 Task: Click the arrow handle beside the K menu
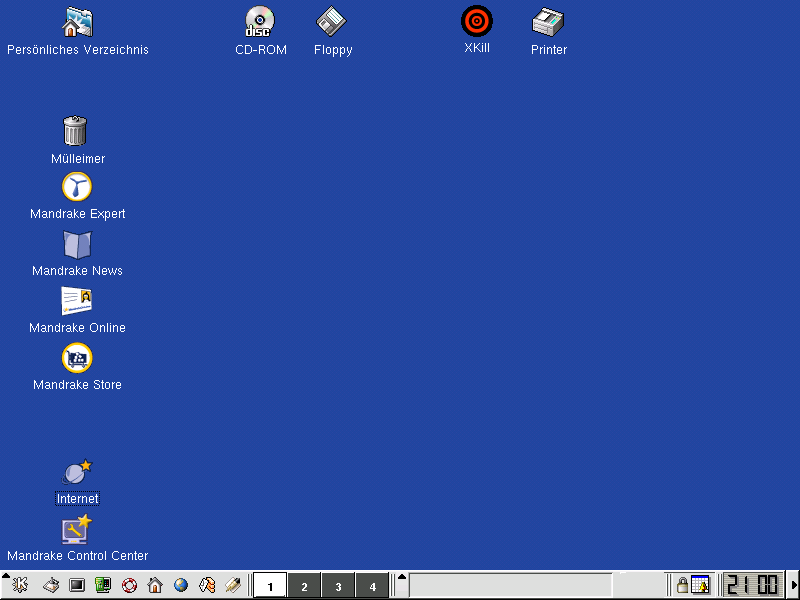pyautogui.click(x=6, y=576)
